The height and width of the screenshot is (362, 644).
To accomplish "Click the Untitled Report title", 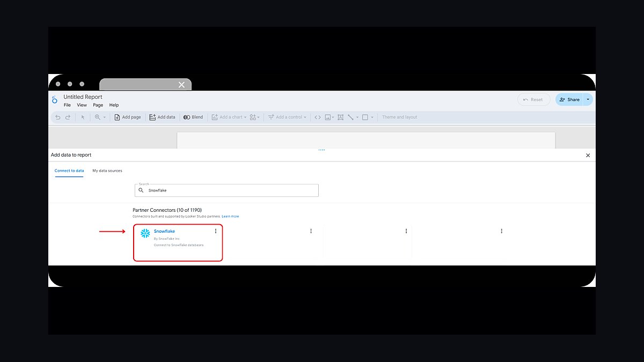I will pyautogui.click(x=83, y=97).
